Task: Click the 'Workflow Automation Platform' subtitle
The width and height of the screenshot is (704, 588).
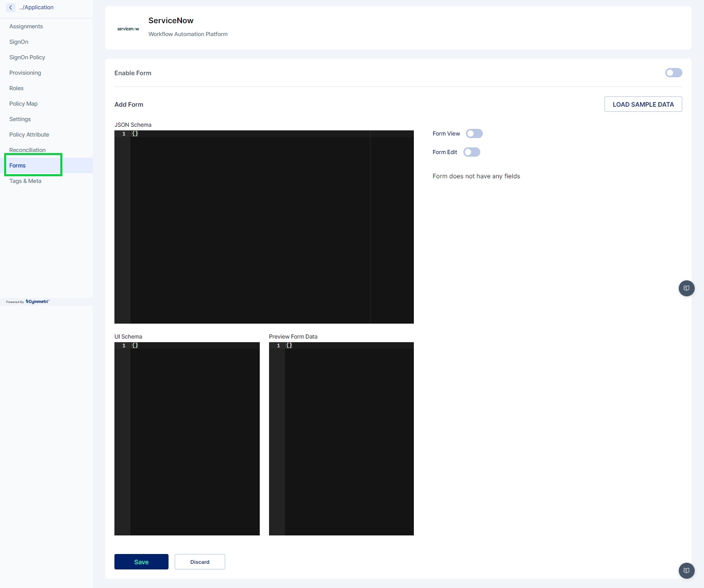Action: [x=188, y=34]
